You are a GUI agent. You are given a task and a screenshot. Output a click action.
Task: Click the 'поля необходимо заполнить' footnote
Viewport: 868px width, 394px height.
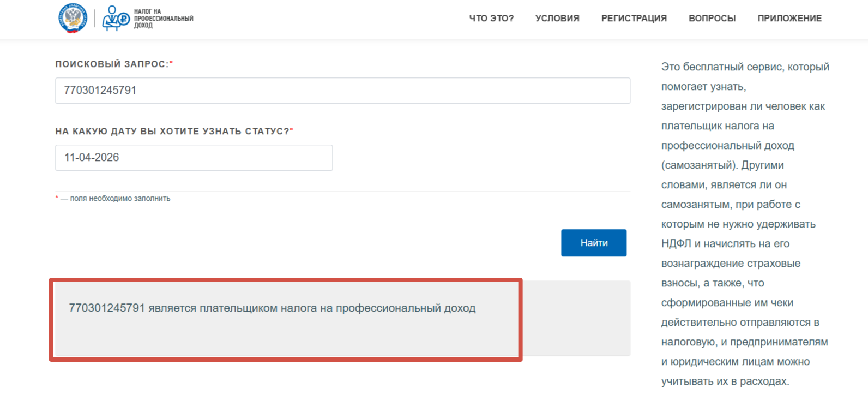coord(120,199)
